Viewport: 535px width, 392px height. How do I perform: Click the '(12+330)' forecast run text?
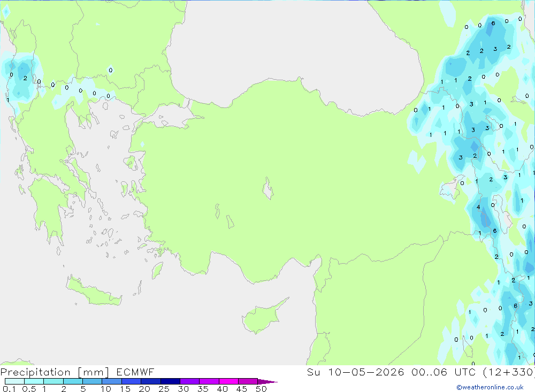pyautogui.click(x=509, y=372)
